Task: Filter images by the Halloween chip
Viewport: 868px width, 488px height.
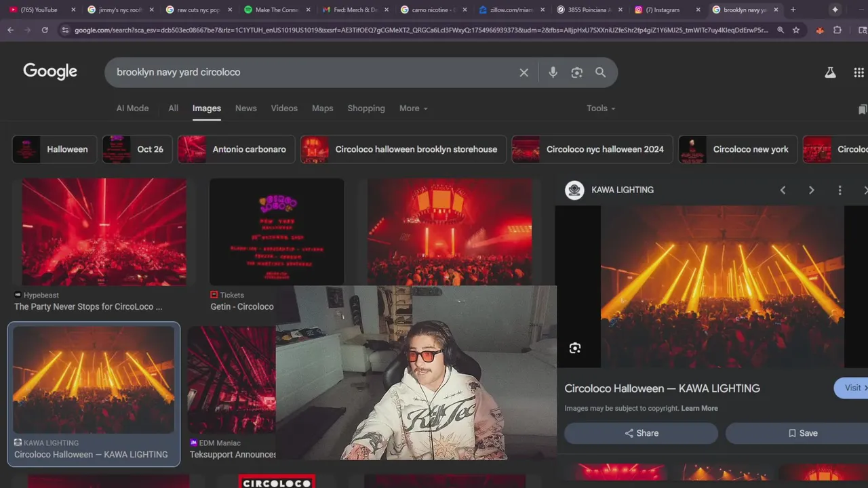Action: [x=54, y=149]
